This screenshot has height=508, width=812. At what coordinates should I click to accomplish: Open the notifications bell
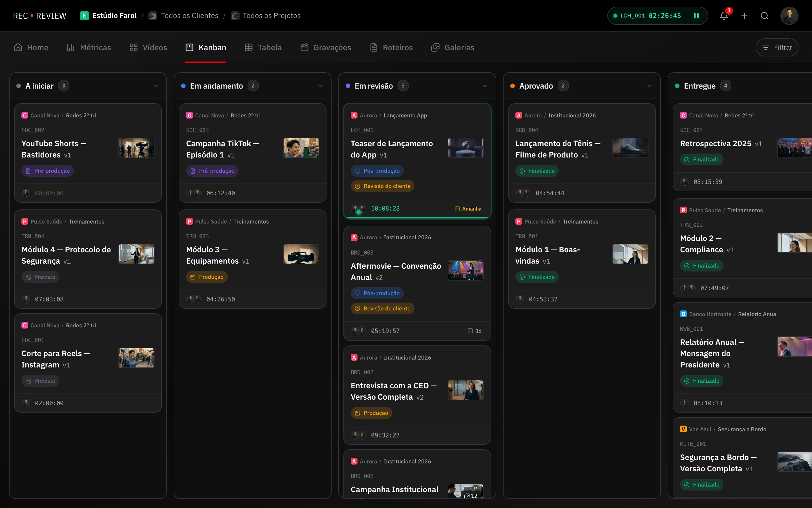[x=724, y=16]
